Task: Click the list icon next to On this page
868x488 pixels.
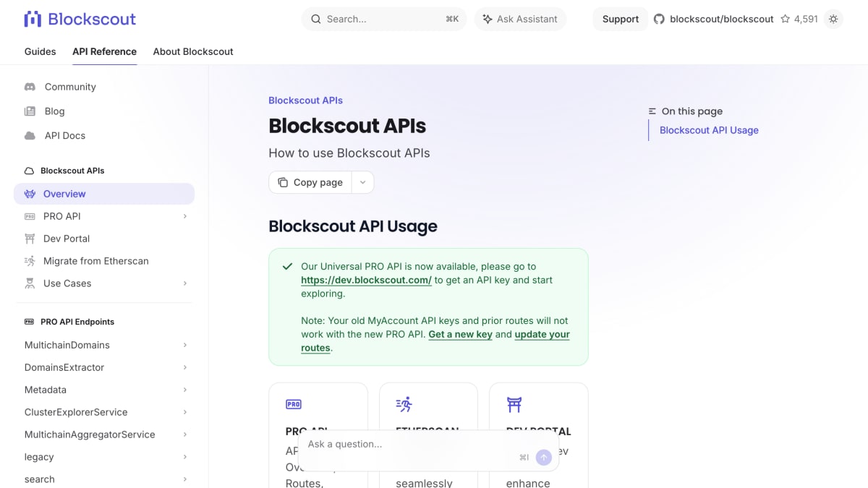Action: tap(652, 111)
